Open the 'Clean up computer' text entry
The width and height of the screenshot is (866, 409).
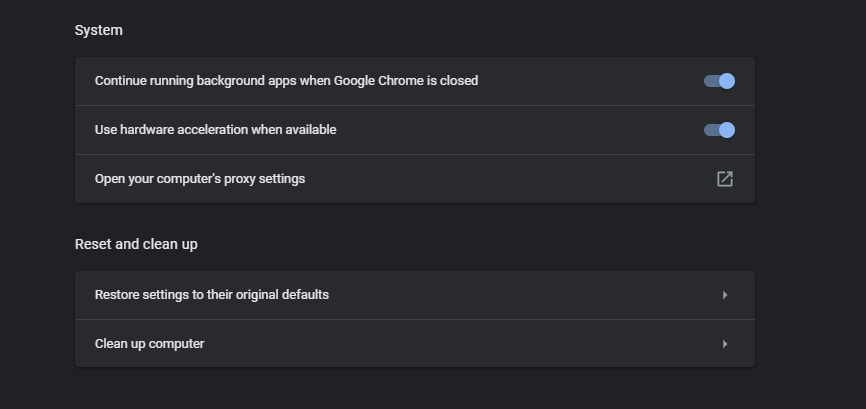[x=149, y=344]
